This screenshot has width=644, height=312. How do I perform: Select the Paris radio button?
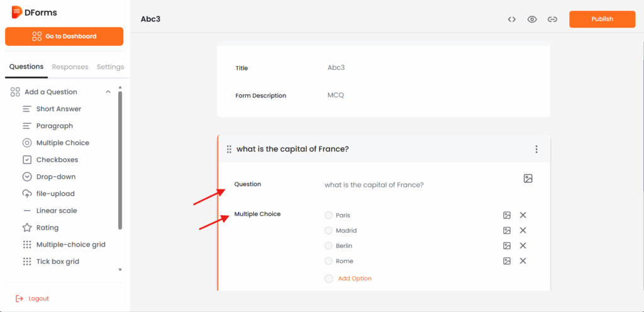click(x=328, y=215)
